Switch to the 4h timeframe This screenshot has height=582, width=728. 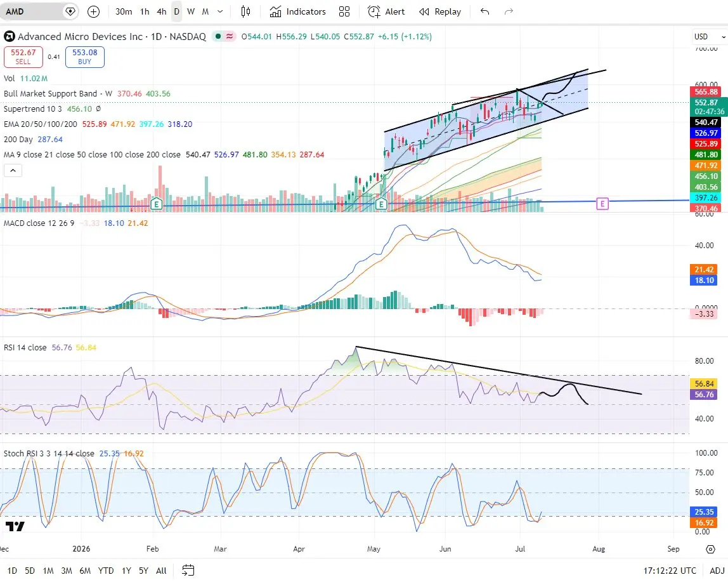coord(161,11)
